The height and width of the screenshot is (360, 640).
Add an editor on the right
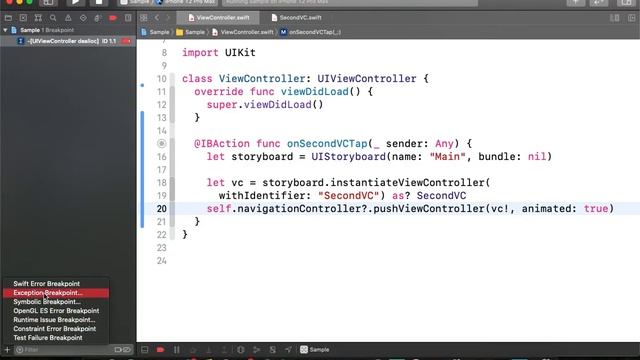(631, 18)
